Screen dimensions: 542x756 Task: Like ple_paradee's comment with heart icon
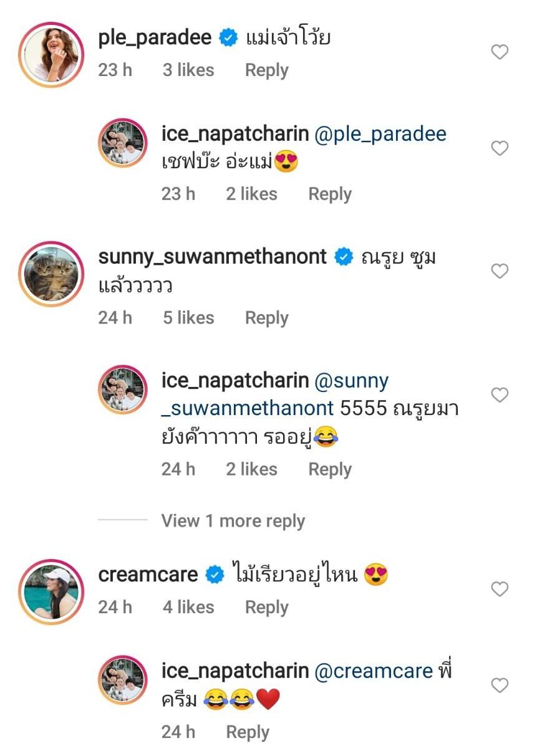point(500,52)
